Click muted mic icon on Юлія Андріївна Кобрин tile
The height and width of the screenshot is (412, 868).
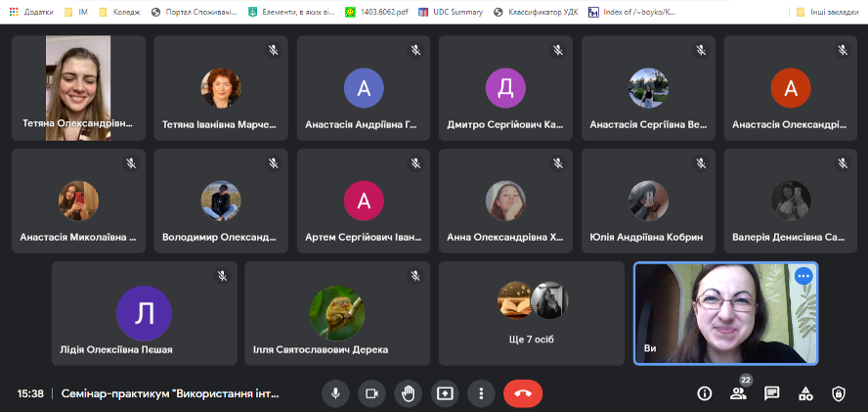coord(700,163)
